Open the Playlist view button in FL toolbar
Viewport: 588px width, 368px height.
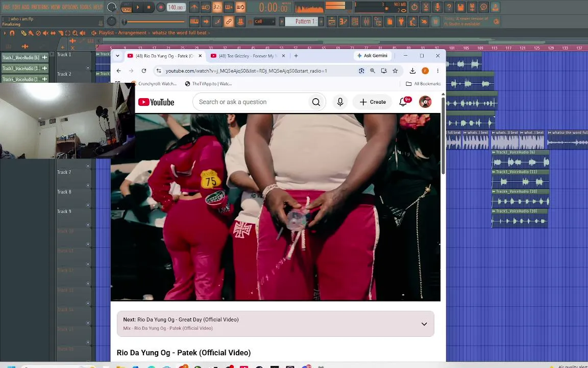tap(332, 22)
